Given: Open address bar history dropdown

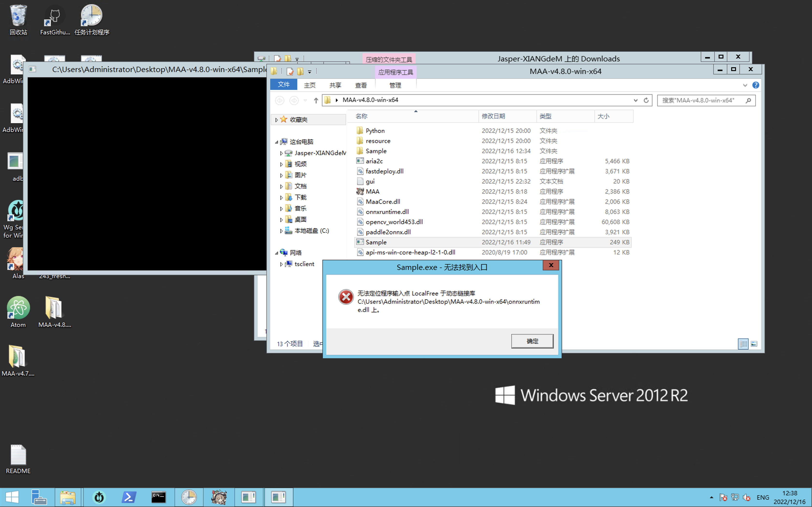Looking at the screenshot, I should pos(635,100).
